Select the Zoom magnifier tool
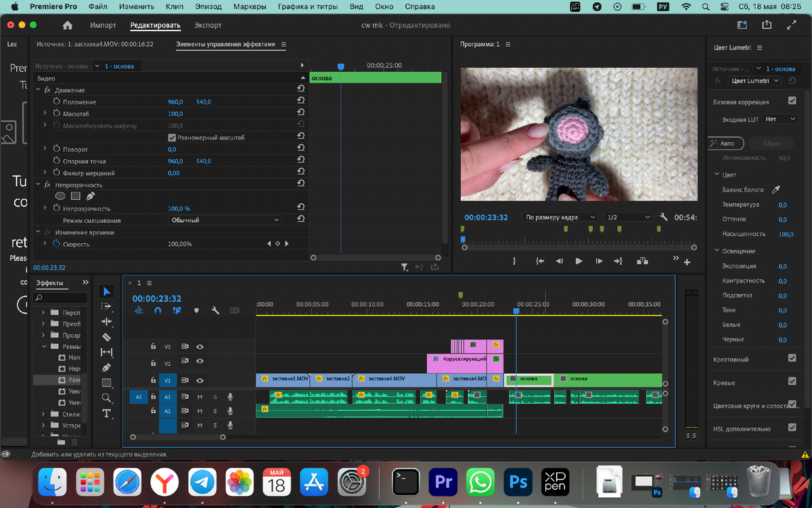The image size is (812, 508). pyautogui.click(x=106, y=398)
